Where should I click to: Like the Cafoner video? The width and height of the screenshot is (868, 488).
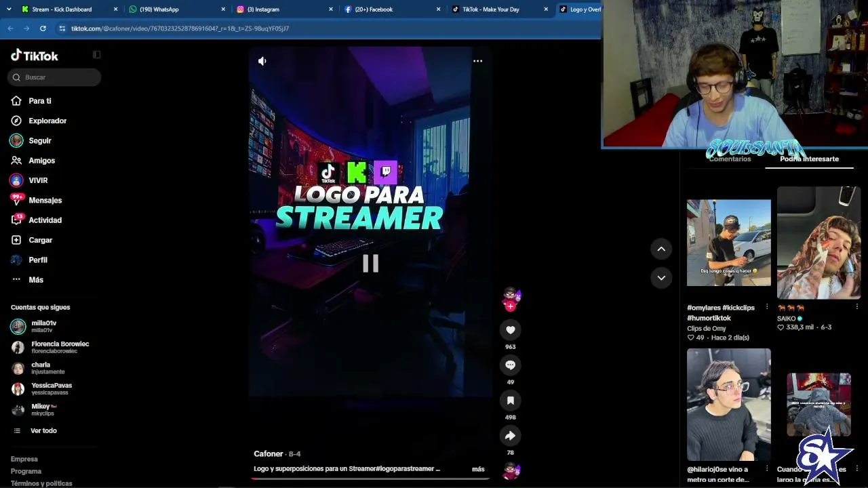(x=511, y=330)
